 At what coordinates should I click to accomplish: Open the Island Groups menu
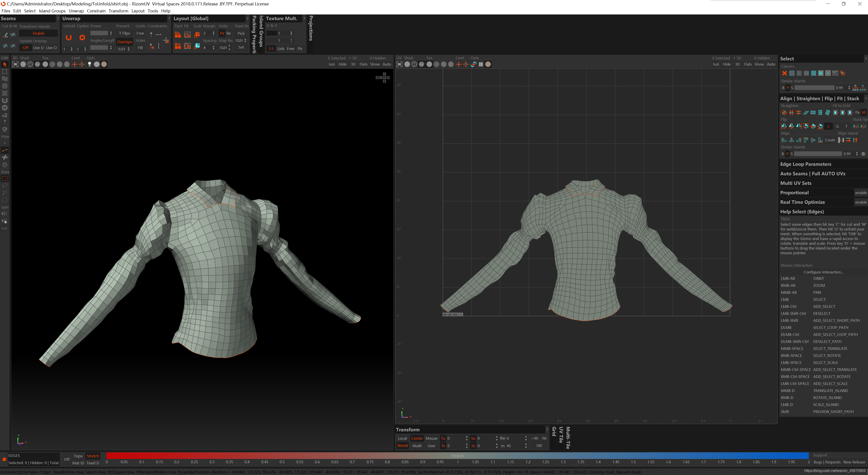tap(52, 11)
